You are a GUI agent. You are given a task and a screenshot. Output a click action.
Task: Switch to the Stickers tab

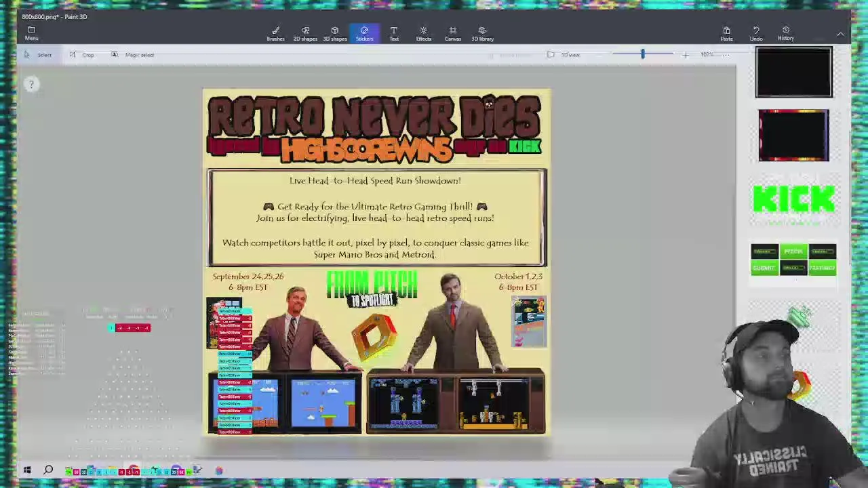[364, 34]
